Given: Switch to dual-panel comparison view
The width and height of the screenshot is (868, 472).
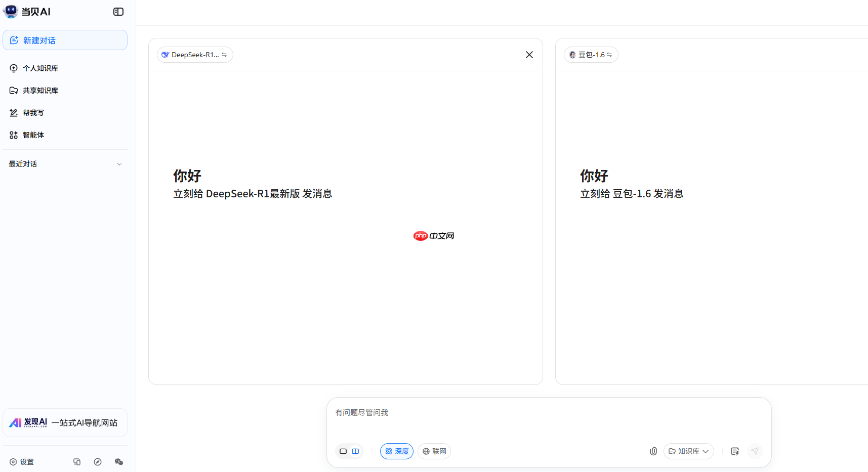Looking at the screenshot, I should click(355, 451).
